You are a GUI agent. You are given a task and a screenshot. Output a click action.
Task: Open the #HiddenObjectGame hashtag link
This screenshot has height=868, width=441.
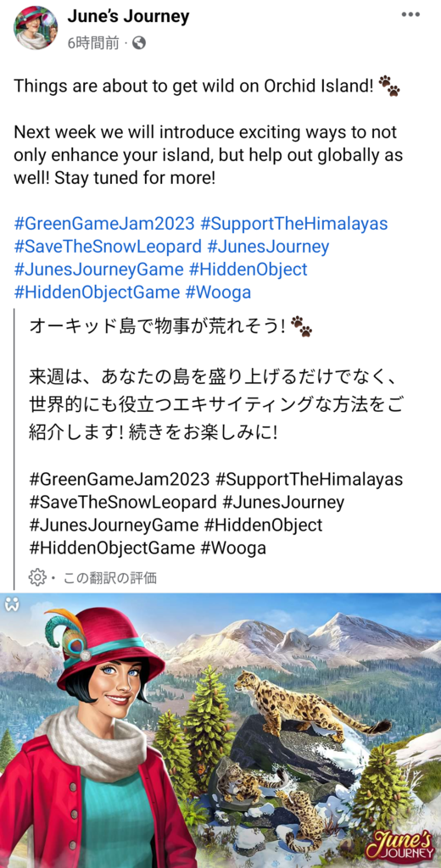[x=97, y=292]
